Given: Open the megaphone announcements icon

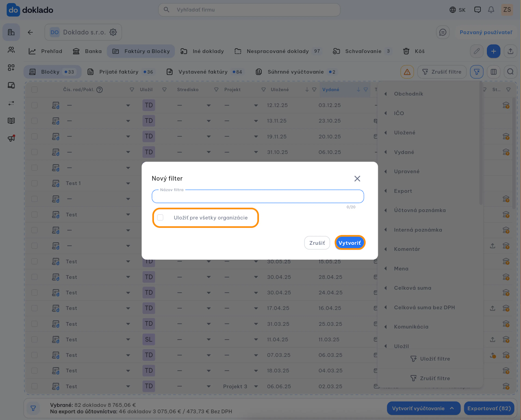Looking at the screenshot, I should click(11, 138).
